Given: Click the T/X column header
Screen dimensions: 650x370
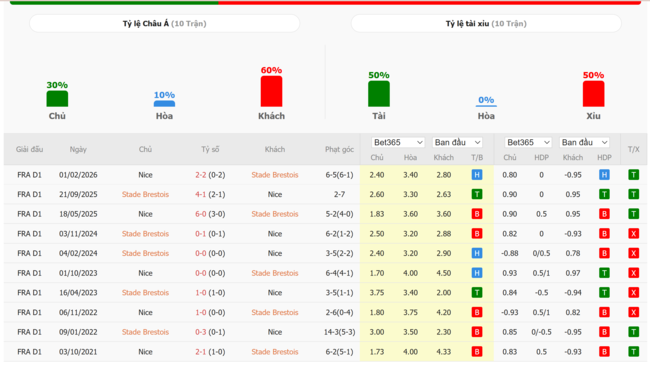Looking at the screenshot, I should point(633,150).
